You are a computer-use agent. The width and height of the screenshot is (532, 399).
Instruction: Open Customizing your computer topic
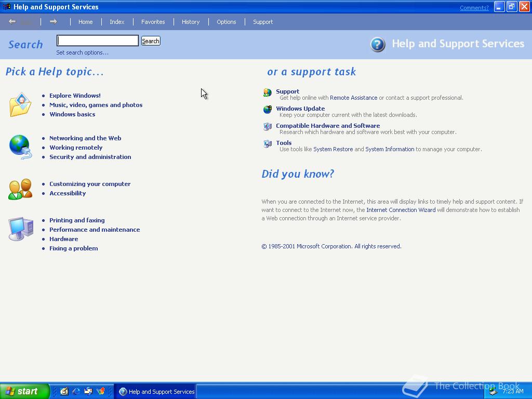tap(90, 184)
